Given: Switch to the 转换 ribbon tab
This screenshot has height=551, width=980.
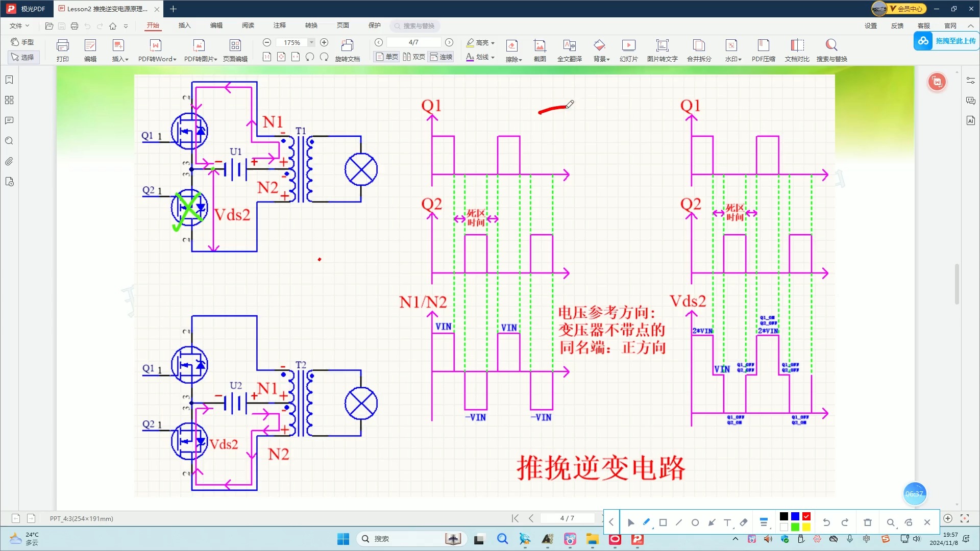Looking at the screenshot, I should click(311, 26).
